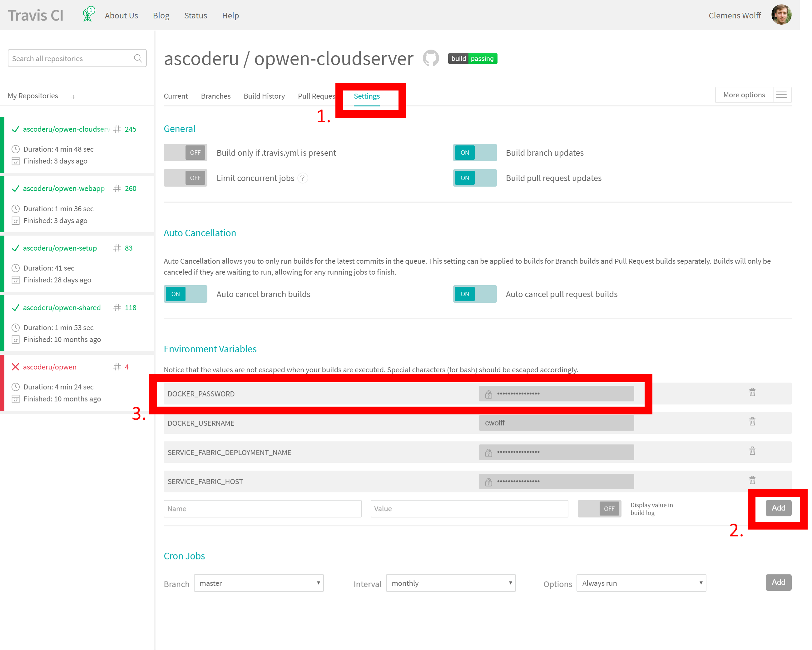The image size is (812, 650).
Task: Open the cron job Branch dropdown showing master
Action: 258,583
